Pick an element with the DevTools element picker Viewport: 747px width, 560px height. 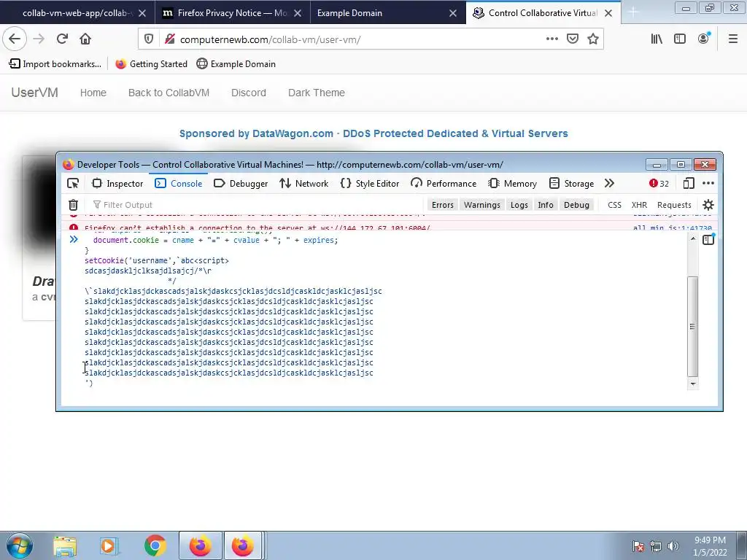[73, 183]
